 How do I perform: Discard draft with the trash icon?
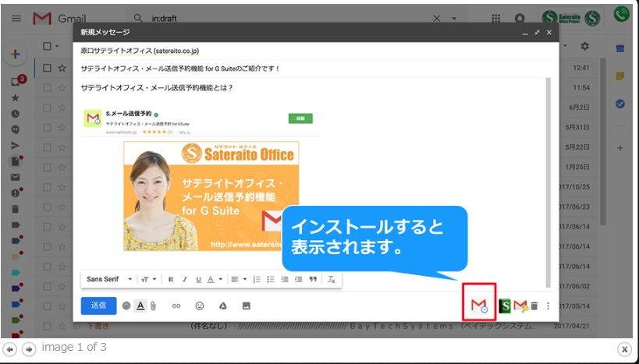534,306
